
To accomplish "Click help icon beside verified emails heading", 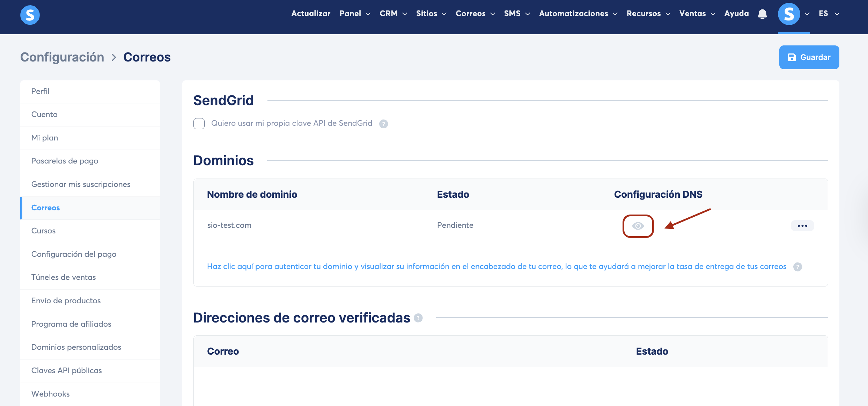I will point(418,318).
